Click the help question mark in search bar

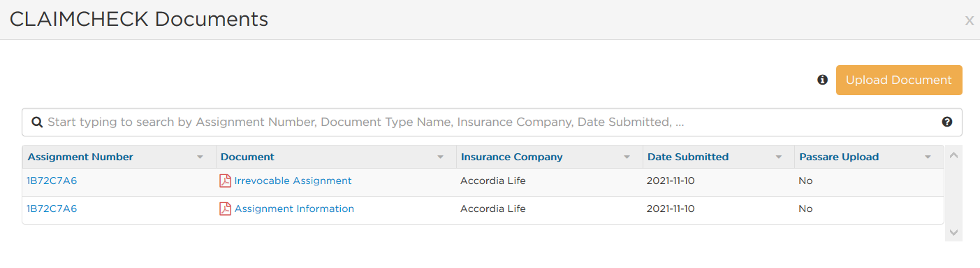tap(947, 122)
